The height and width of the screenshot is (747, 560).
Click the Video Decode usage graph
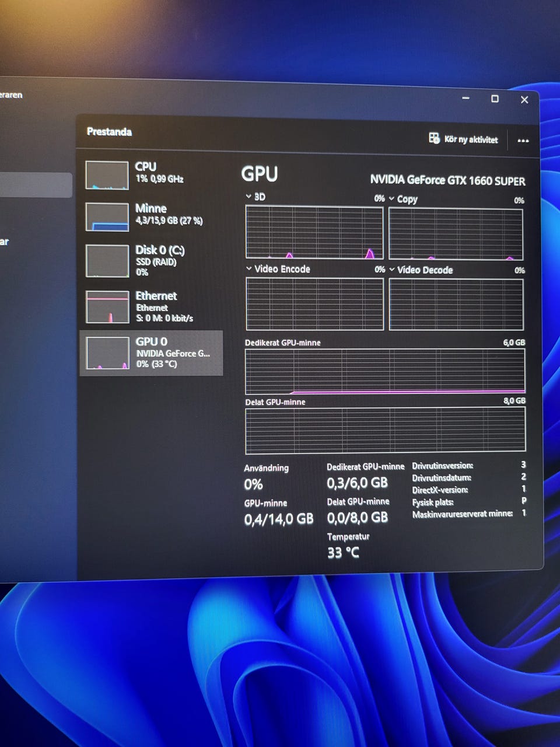(x=456, y=305)
